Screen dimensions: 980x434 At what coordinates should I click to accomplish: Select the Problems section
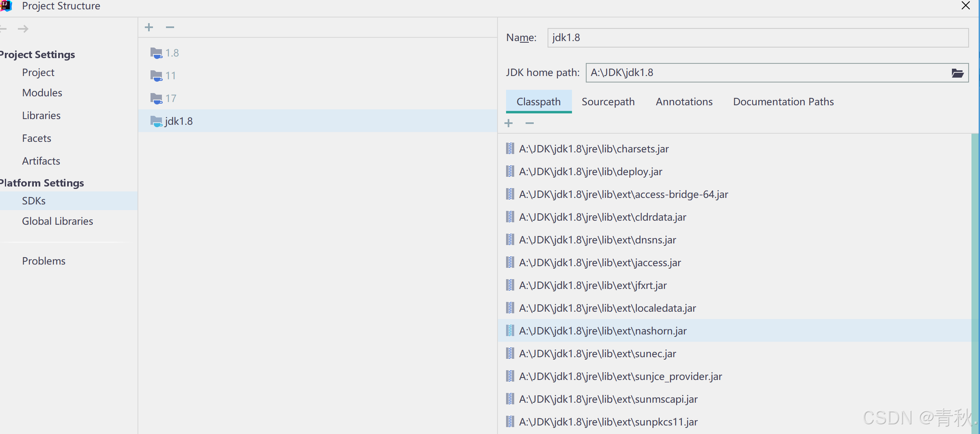click(44, 260)
